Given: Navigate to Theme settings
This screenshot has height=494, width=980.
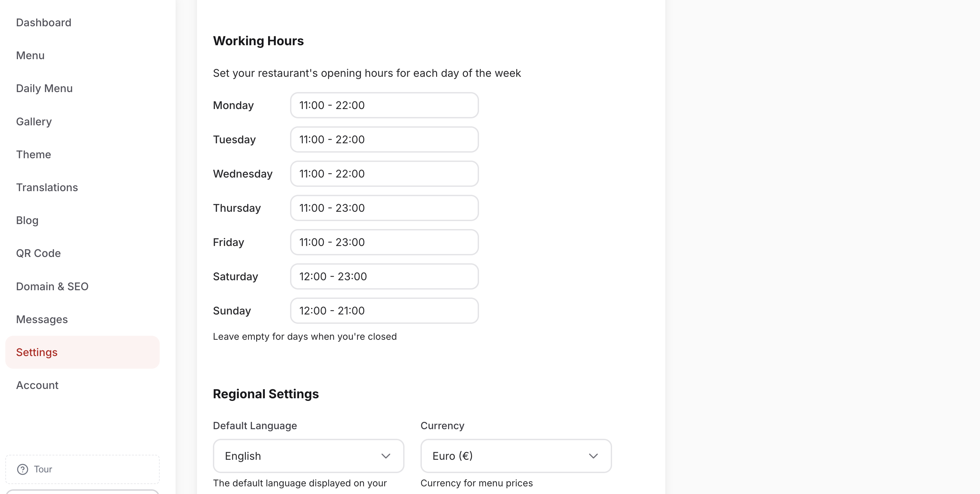Looking at the screenshot, I should pyautogui.click(x=34, y=154).
